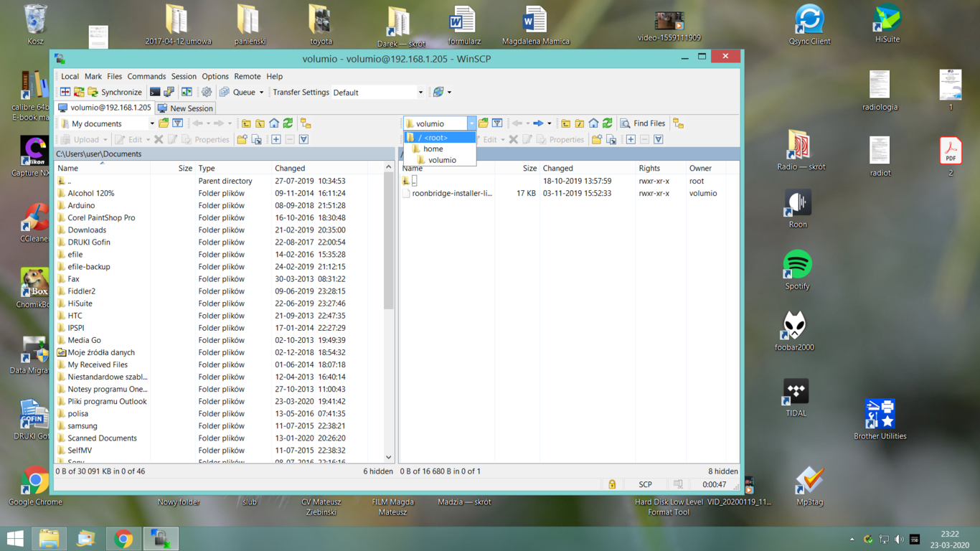Click the Compare Directories toolbar icon
Screen dimensions: 980x551
(65, 92)
